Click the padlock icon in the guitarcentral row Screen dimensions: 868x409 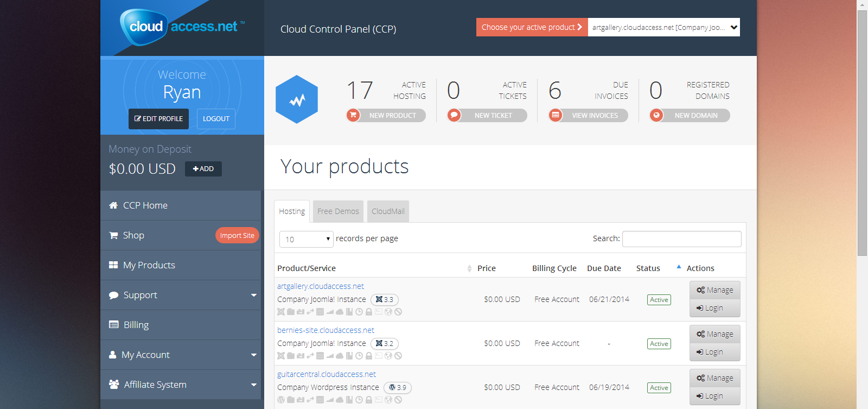coord(369,400)
